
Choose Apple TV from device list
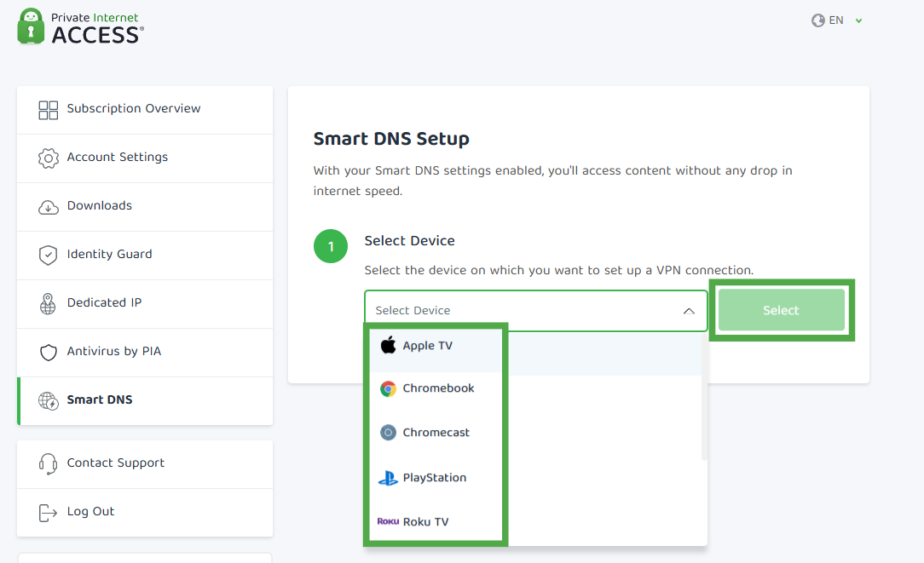[x=535, y=353]
